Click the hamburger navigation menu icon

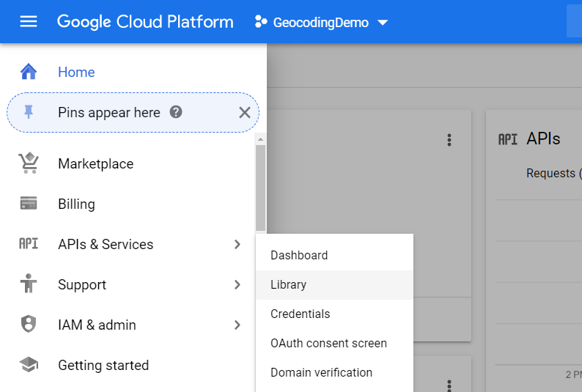29,21
